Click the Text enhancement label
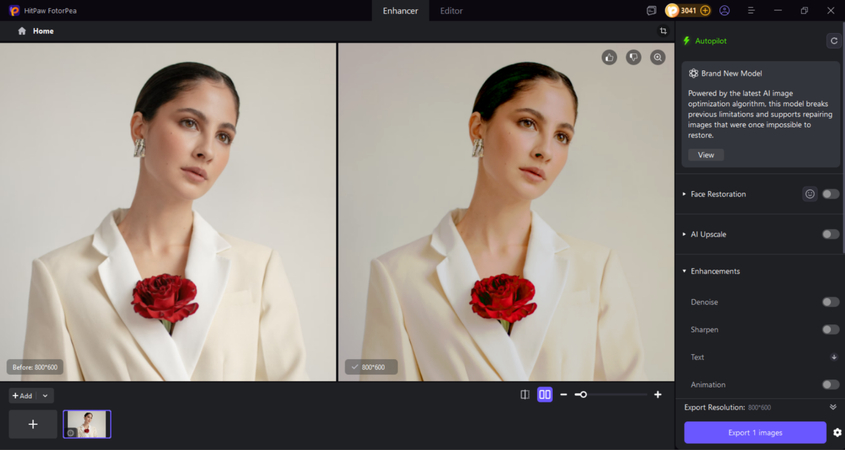The width and height of the screenshot is (845, 450). (x=697, y=357)
